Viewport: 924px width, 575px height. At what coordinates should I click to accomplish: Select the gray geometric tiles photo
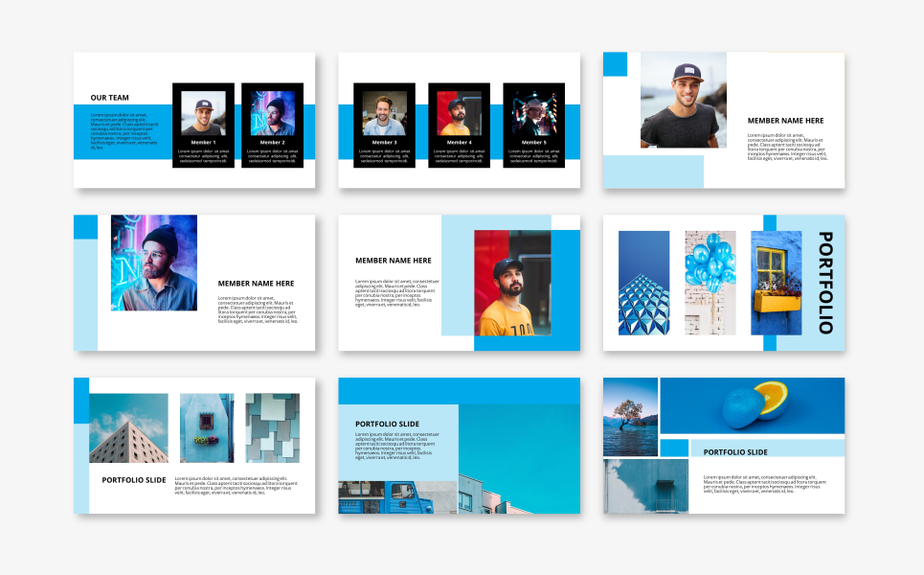pyautogui.click(x=272, y=428)
